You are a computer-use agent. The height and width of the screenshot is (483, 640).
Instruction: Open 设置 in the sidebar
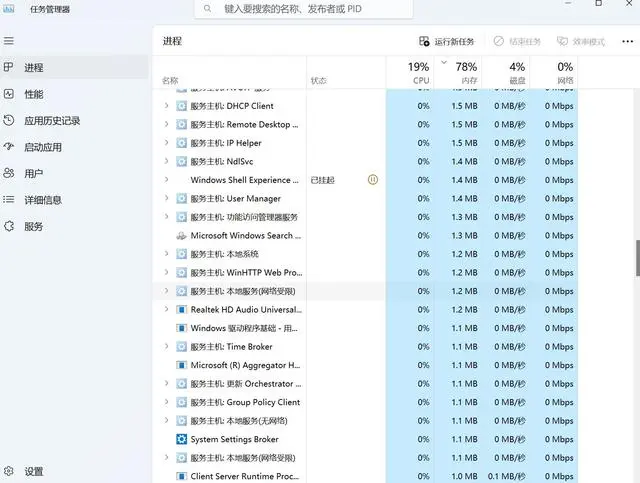coord(74,472)
